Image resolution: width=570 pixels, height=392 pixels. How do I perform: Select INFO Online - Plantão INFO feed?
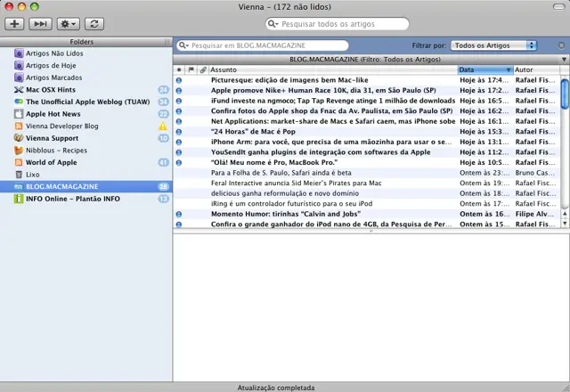point(86,199)
